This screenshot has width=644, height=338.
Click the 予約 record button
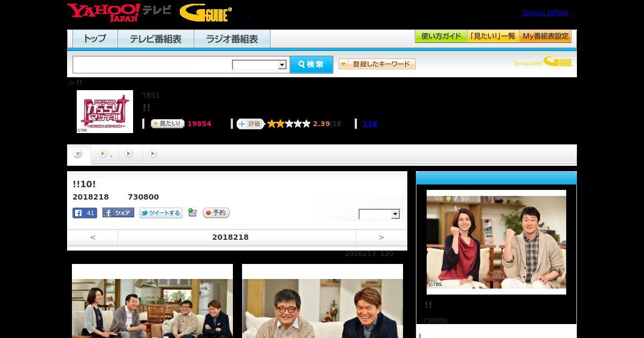pyautogui.click(x=216, y=213)
